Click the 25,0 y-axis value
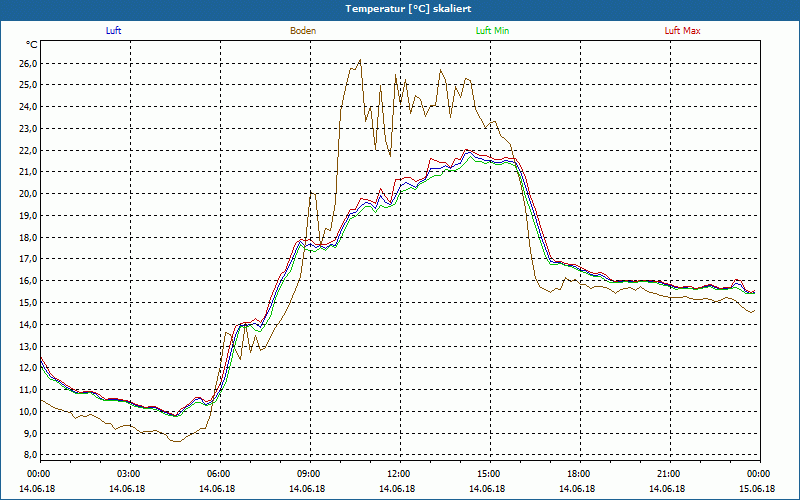This screenshot has width=800, height=500. 28,85
